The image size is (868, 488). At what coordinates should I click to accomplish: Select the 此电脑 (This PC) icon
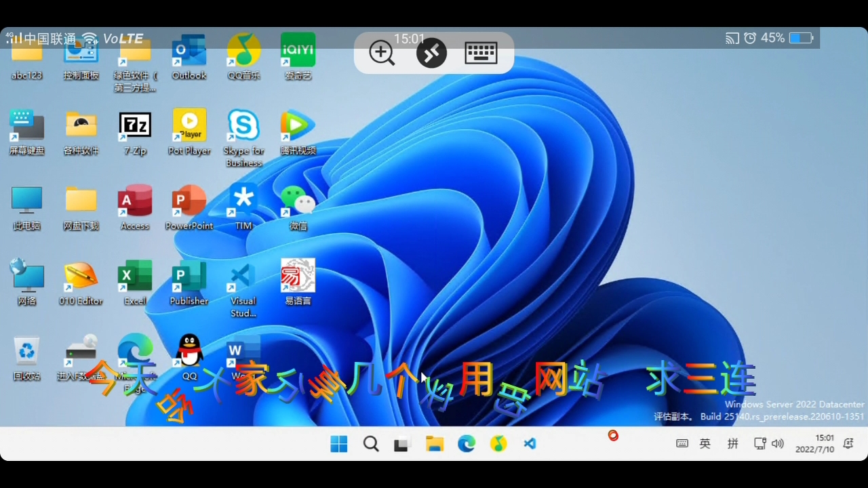(27, 207)
